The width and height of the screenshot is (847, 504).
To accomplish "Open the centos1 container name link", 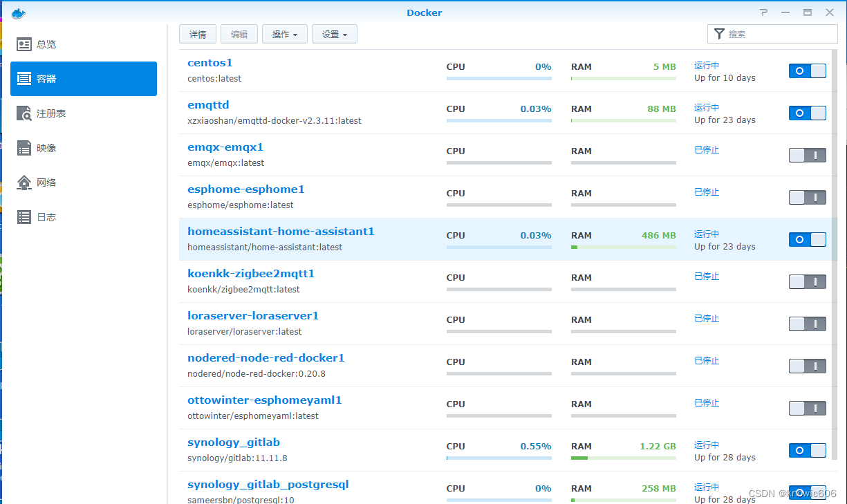I will click(210, 63).
